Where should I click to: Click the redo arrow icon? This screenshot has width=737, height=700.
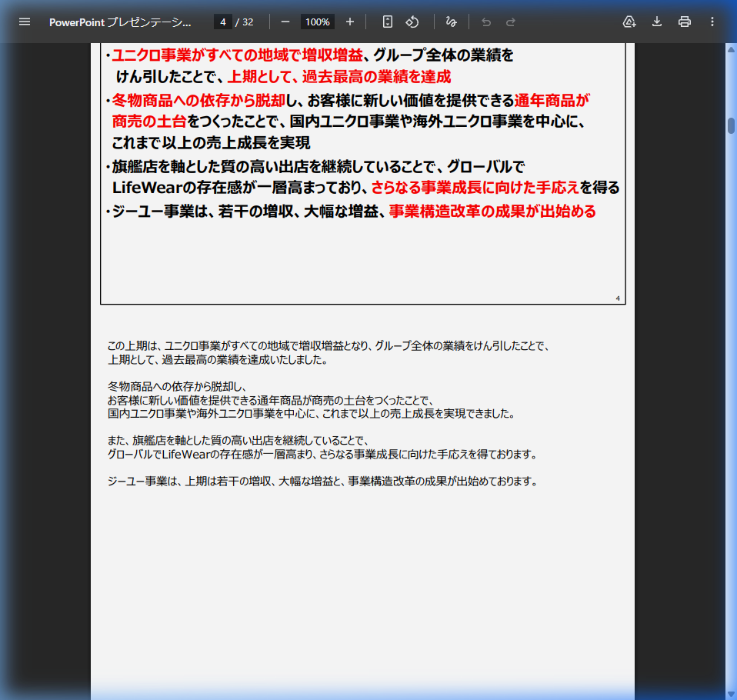[x=511, y=22]
